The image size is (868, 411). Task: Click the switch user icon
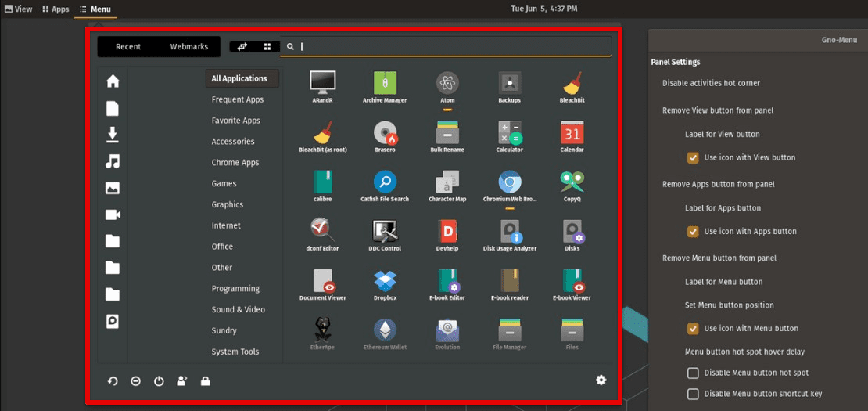coord(182,381)
